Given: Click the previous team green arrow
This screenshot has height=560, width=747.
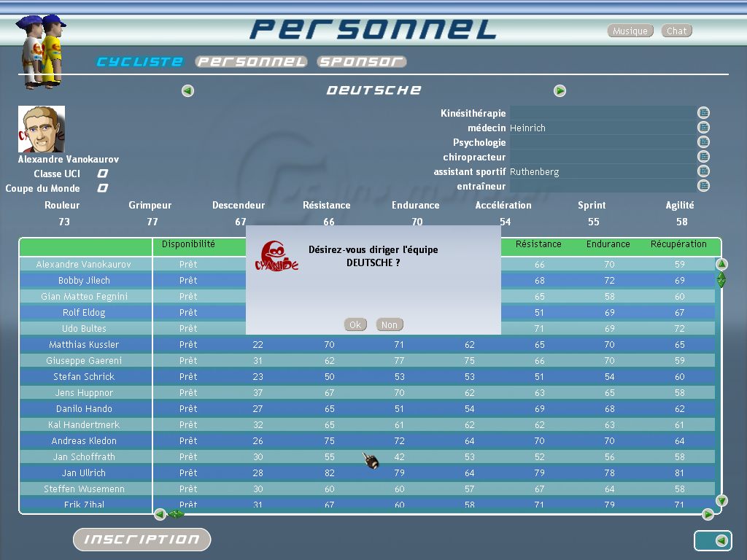Looking at the screenshot, I should [x=188, y=91].
